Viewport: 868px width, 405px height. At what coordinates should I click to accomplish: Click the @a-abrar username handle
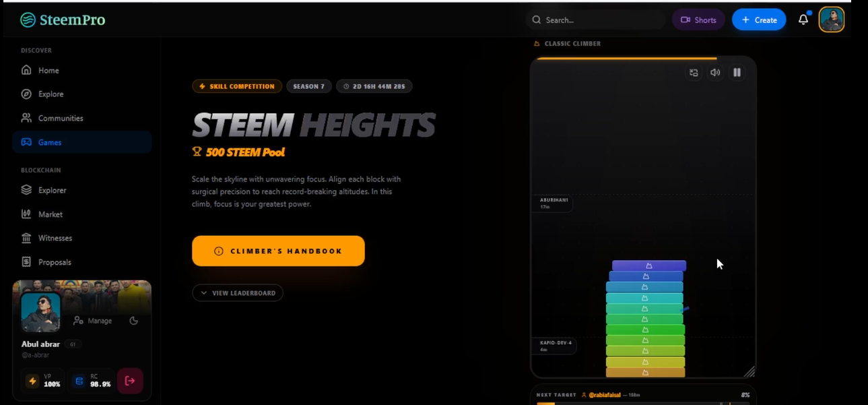coord(35,355)
